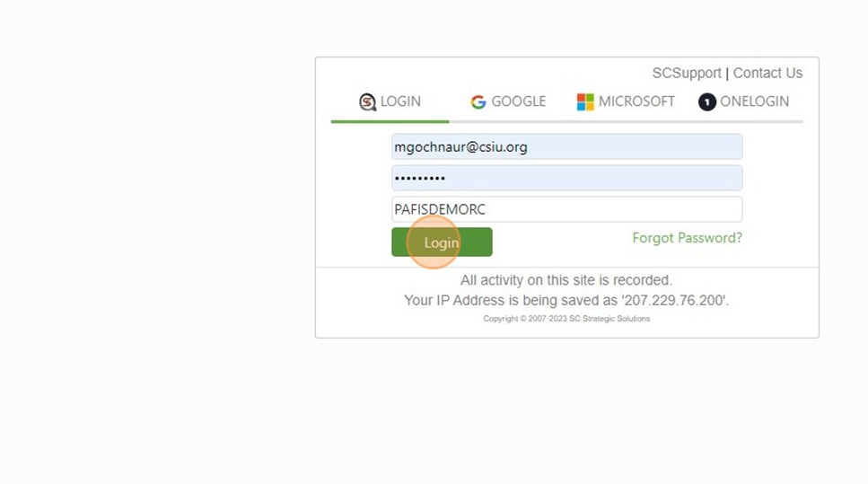Choose the ONELOGIN tab label

[754, 101]
